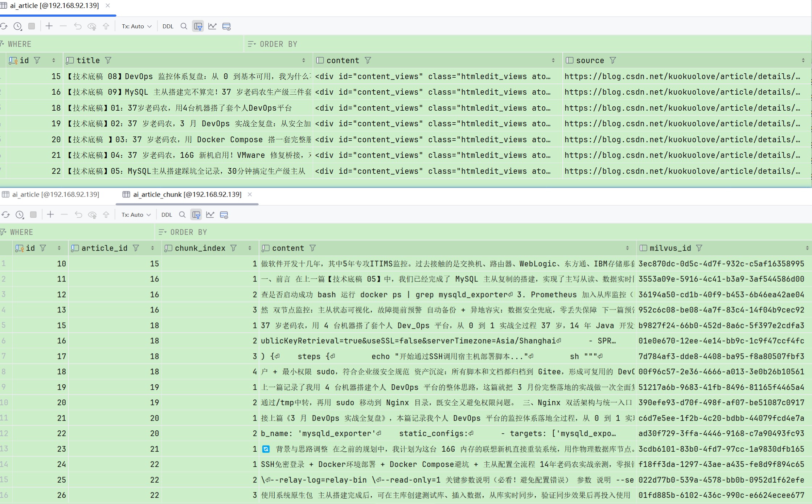
Task: Open Tx: Auto dropdown in upper toolbar
Action: pyautogui.click(x=136, y=26)
